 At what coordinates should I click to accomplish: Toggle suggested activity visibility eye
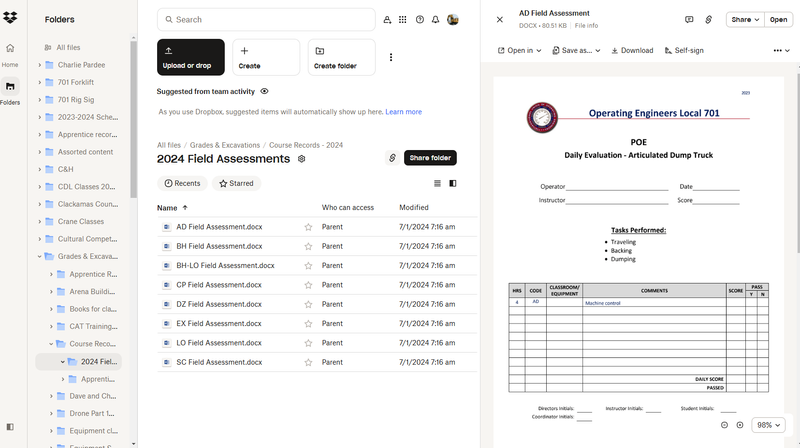tap(265, 91)
